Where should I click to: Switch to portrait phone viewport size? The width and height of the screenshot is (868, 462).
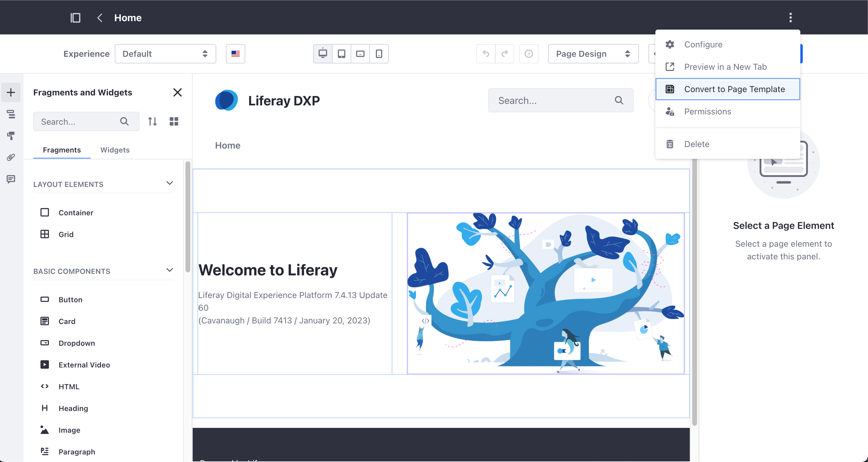(x=379, y=53)
